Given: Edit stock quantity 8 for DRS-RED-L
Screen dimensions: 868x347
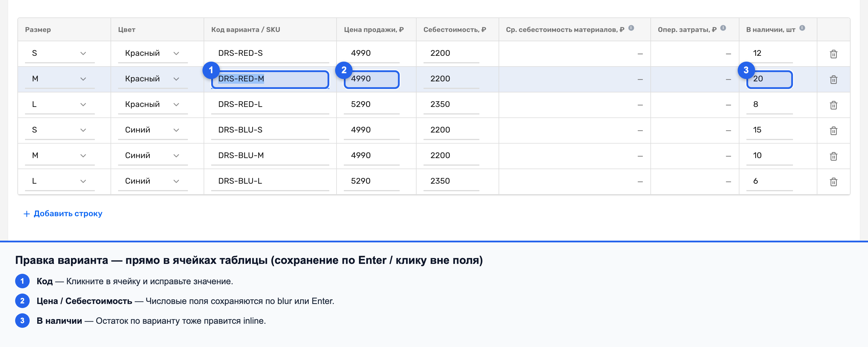Looking at the screenshot, I should 769,105.
